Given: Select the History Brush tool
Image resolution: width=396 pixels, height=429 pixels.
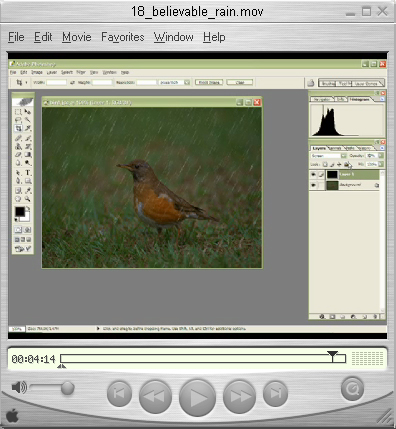Looking at the screenshot, I should click(28, 147).
